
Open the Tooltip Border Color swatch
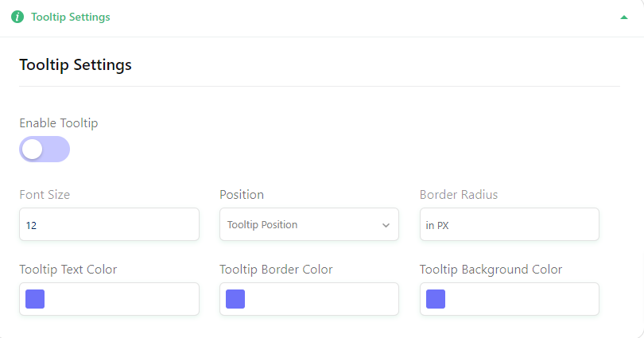click(x=235, y=299)
